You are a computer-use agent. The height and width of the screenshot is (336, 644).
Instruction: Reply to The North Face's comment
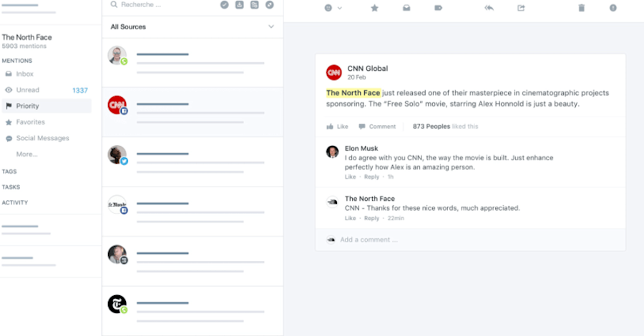click(371, 218)
